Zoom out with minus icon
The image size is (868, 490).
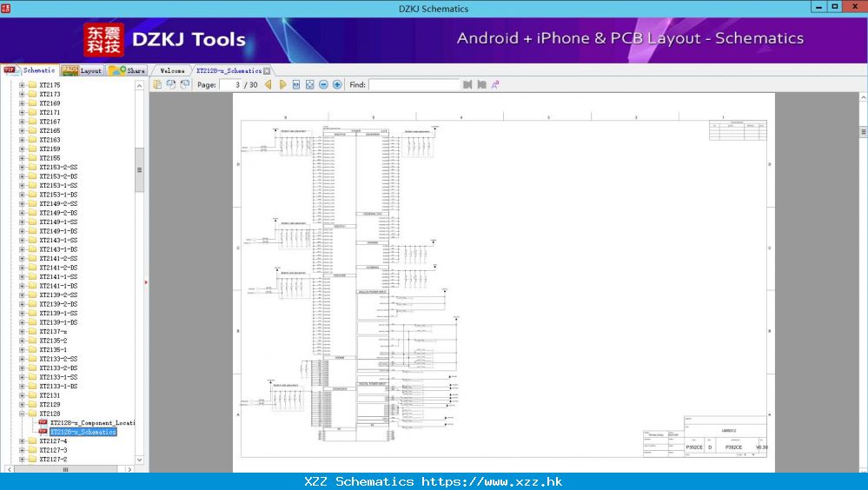point(323,85)
